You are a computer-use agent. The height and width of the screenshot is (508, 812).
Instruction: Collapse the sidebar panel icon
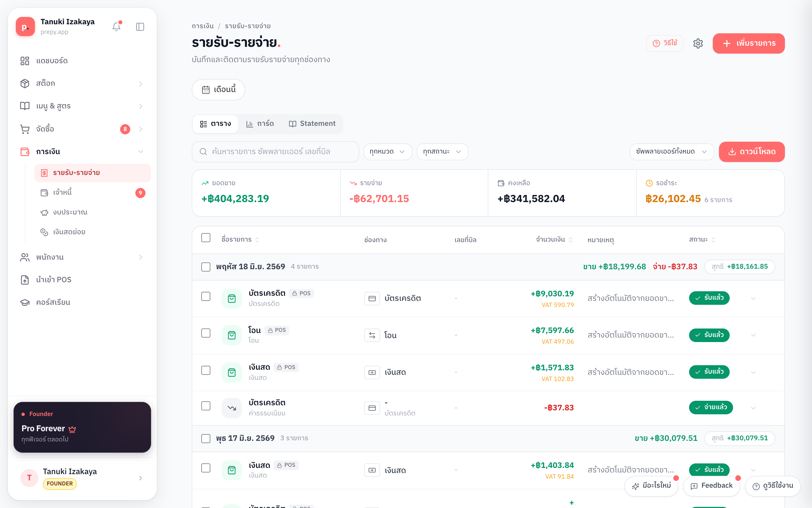click(140, 27)
